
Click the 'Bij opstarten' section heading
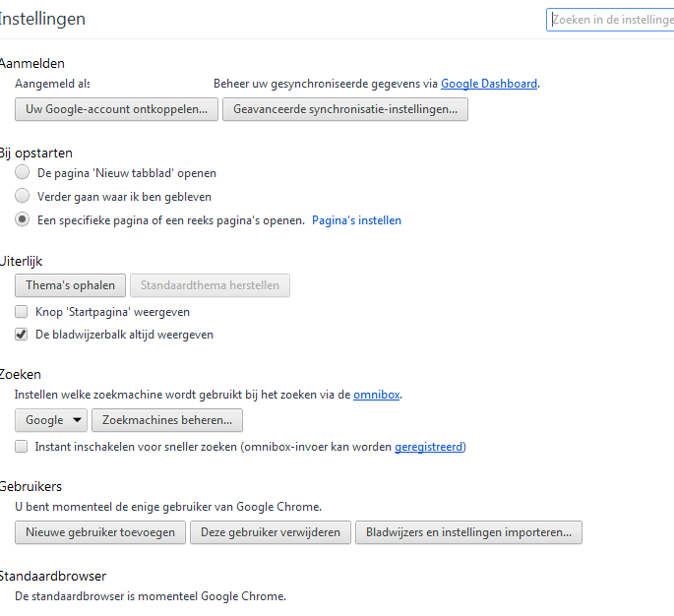35,154
